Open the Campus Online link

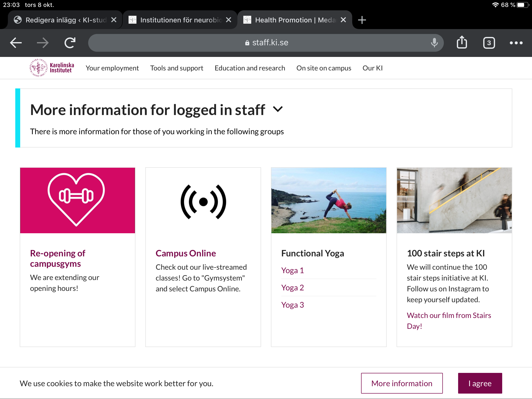pos(186,253)
